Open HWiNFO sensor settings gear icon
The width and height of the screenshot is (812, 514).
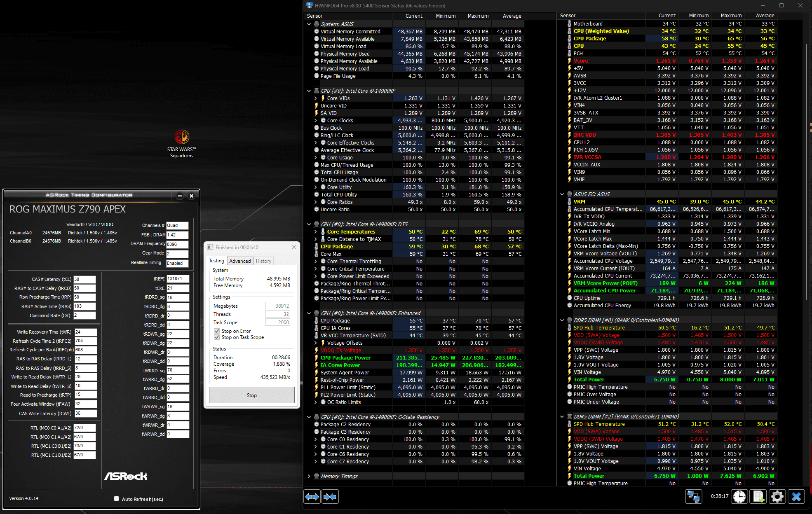pos(777,497)
